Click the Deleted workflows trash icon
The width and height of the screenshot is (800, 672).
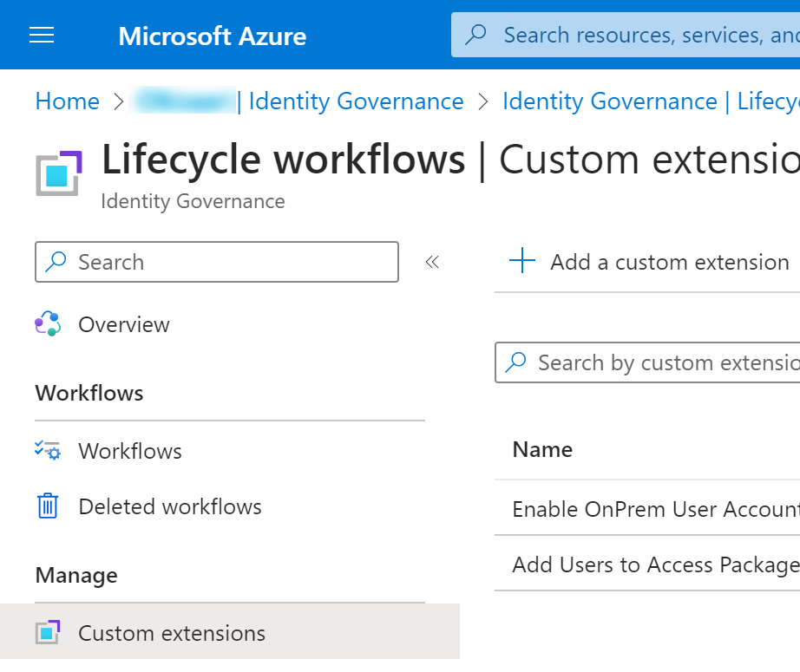click(48, 506)
